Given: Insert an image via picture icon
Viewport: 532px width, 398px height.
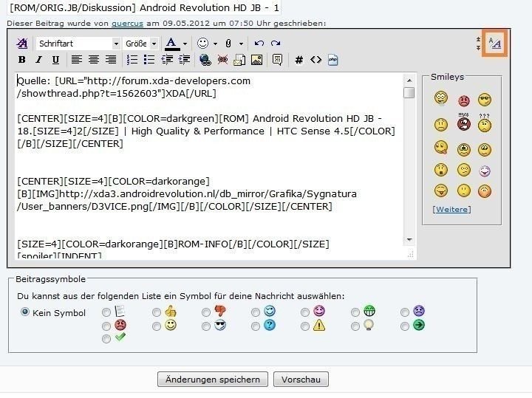Looking at the screenshot, I should click(x=257, y=60).
